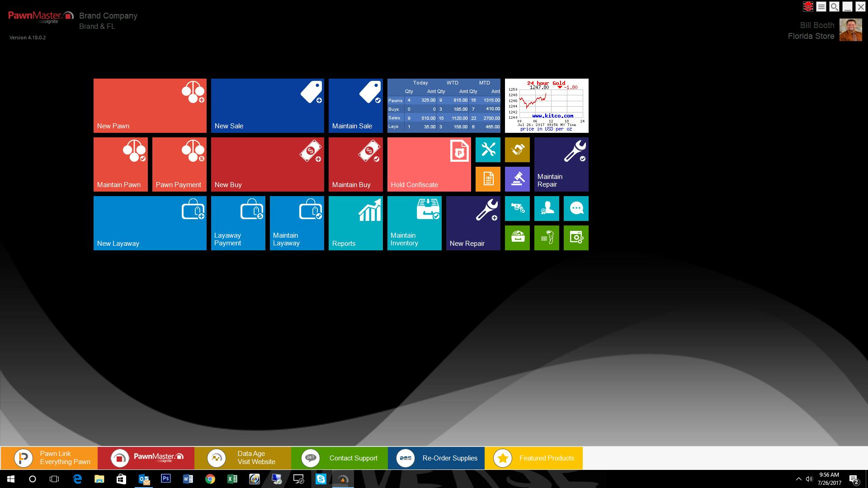Open the customer with ribbon badge tile
This screenshot has width=868, height=488.
click(547, 208)
